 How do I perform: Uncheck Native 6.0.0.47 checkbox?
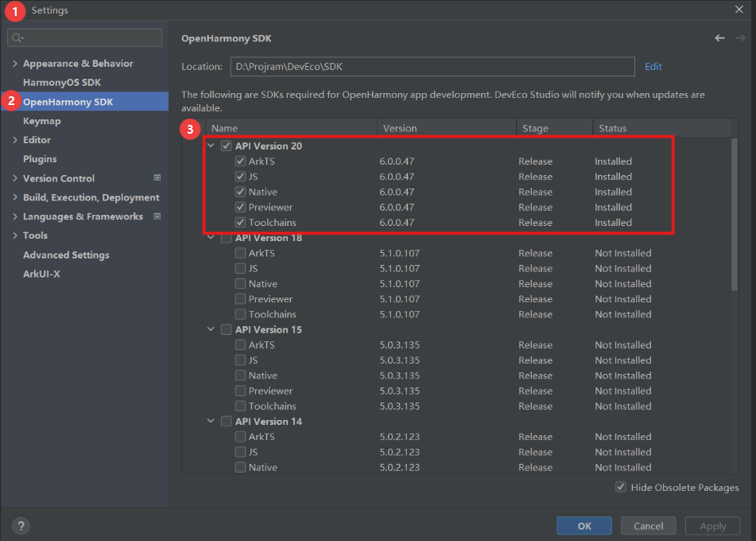[240, 192]
